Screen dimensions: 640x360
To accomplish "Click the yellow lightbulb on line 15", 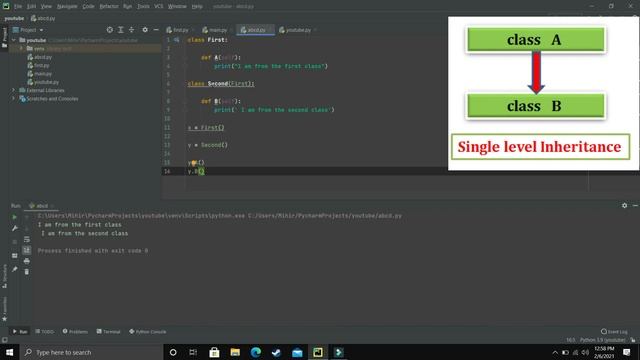I will (x=194, y=163).
